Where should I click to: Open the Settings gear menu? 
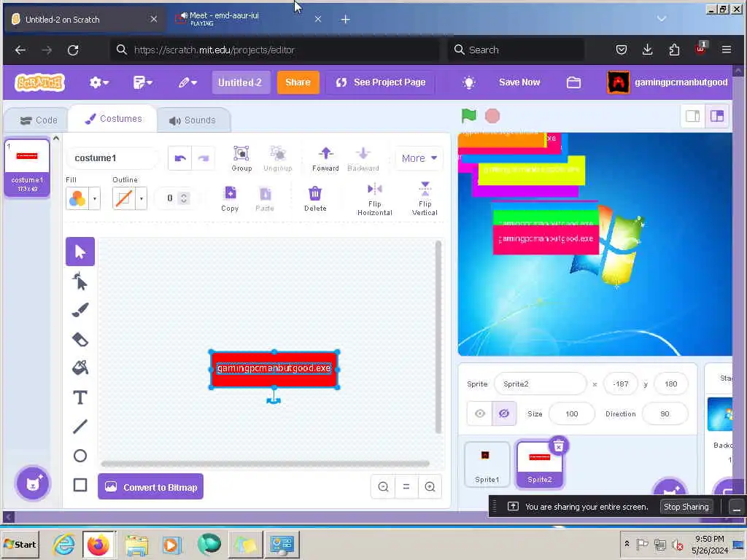(x=98, y=82)
